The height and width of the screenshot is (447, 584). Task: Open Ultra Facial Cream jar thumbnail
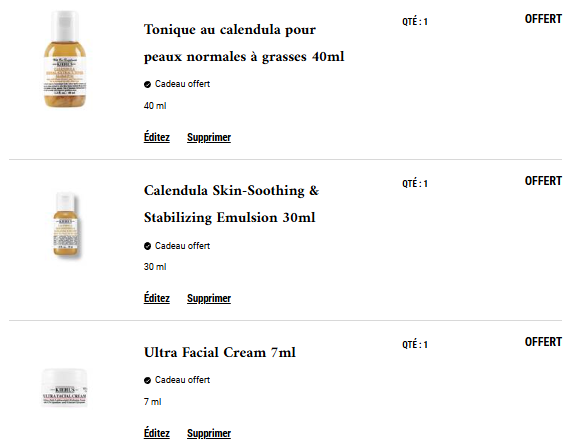point(64,387)
